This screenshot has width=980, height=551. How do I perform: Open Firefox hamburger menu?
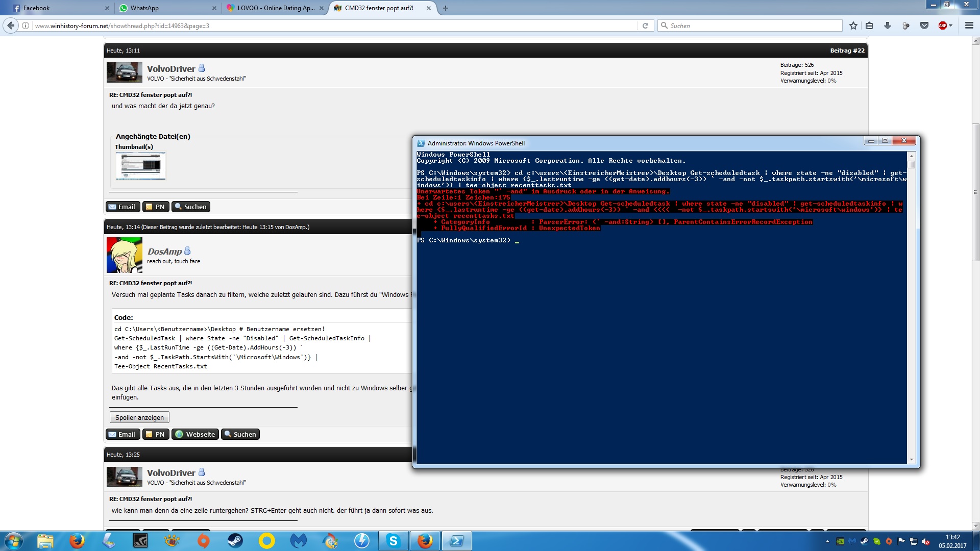pyautogui.click(x=969, y=26)
